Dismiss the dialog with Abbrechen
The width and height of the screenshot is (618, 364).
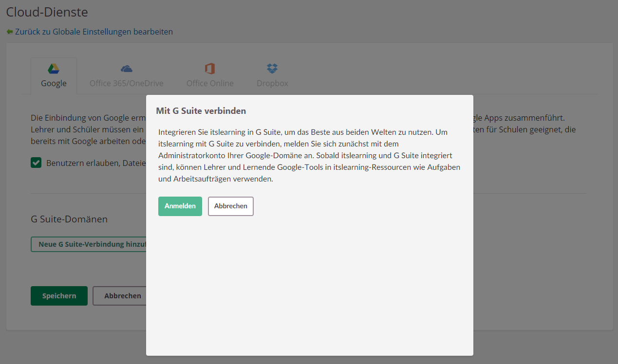pyautogui.click(x=230, y=206)
